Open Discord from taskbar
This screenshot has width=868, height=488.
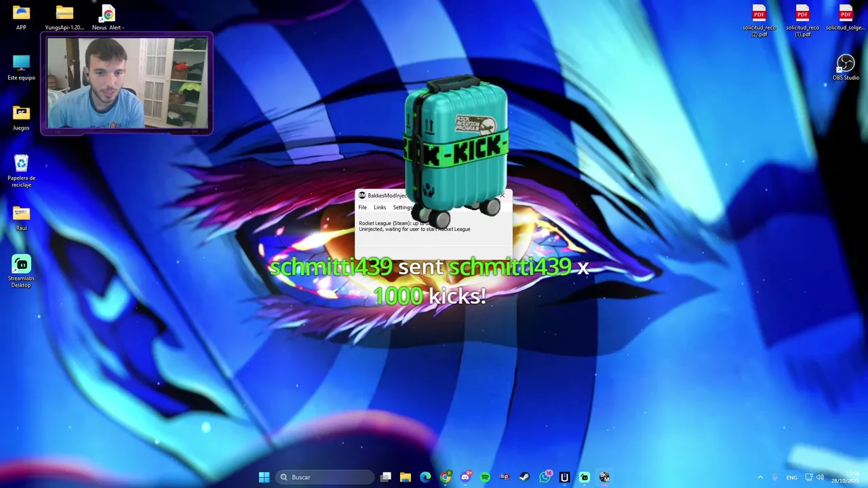(x=465, y=477)
